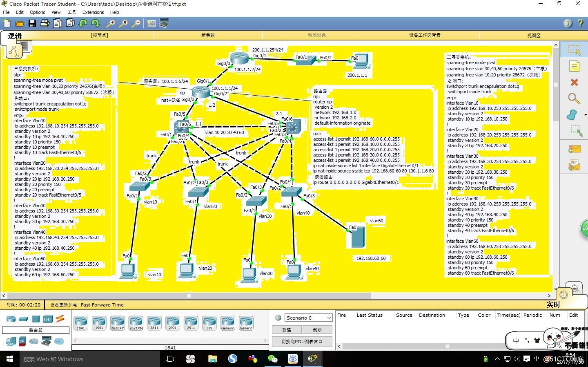588x367 pixels.
Task: Open the drawing palette icon
Action: (151, 23)
